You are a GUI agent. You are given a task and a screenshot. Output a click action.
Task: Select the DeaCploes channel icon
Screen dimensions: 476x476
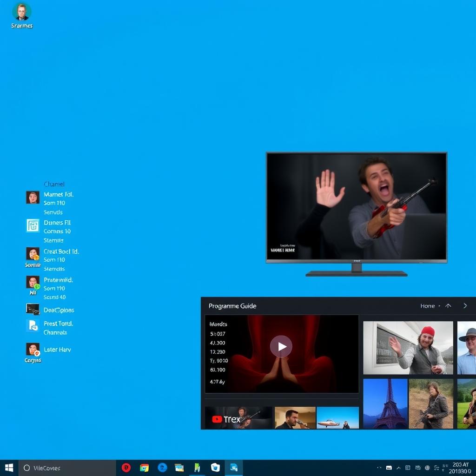(32, 310)
